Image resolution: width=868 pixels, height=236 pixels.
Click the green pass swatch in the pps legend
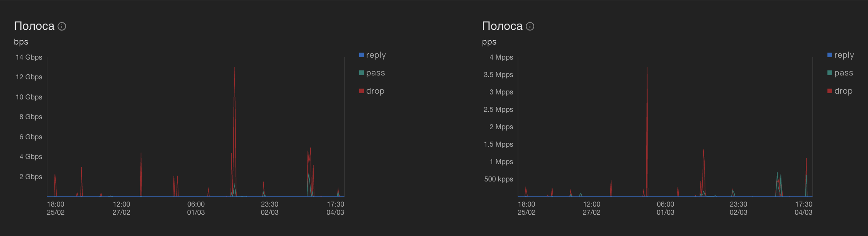coord(830,73)
